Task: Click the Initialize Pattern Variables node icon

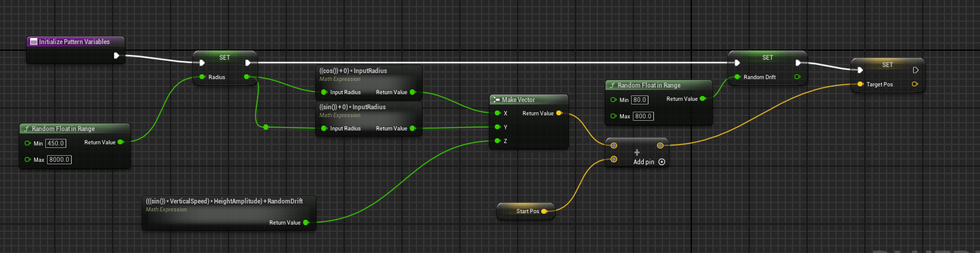Action: pos(34,42)
